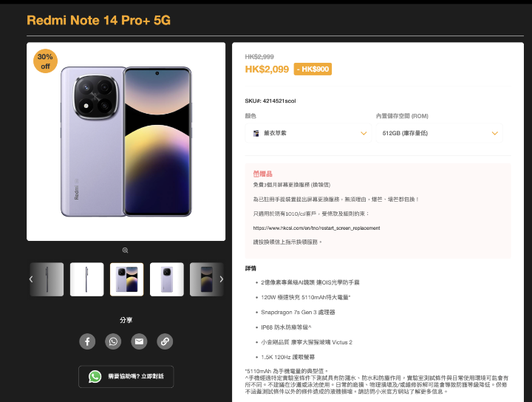The height and width of the screenshot is (402, 532).
Task: Open the hkcsl.com screen replacement link
Action: [x=316, y=228]
